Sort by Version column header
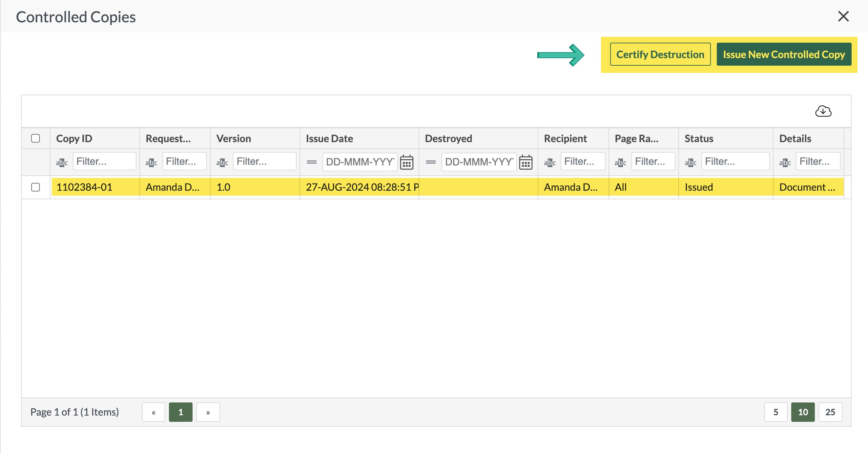Image resolution: width=868 pixels, height=453 pixels. point(255,139)
